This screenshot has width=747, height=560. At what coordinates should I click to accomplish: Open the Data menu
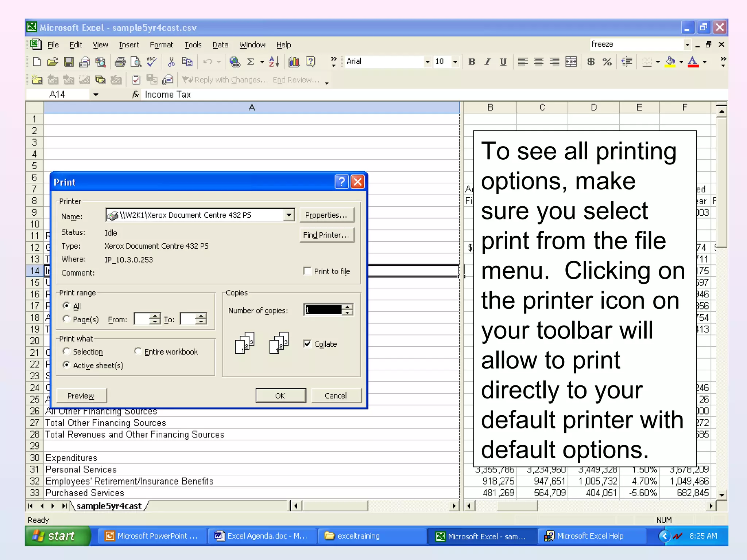[220, 45]
